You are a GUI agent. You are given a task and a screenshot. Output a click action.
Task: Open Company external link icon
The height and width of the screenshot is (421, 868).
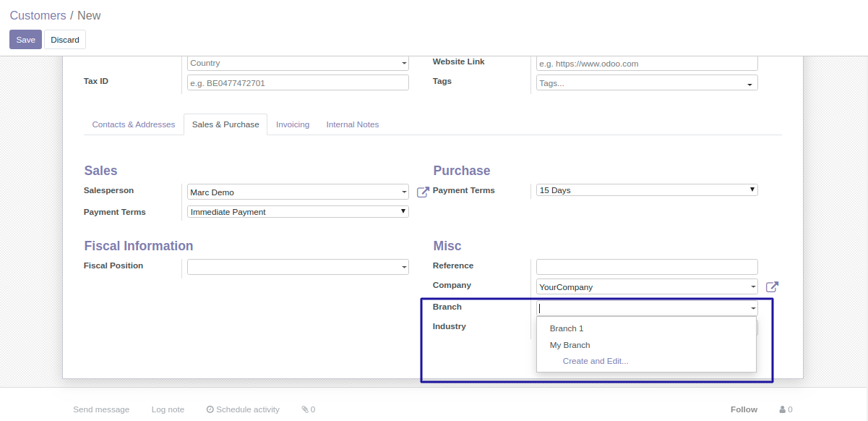(x=772, y=287)
